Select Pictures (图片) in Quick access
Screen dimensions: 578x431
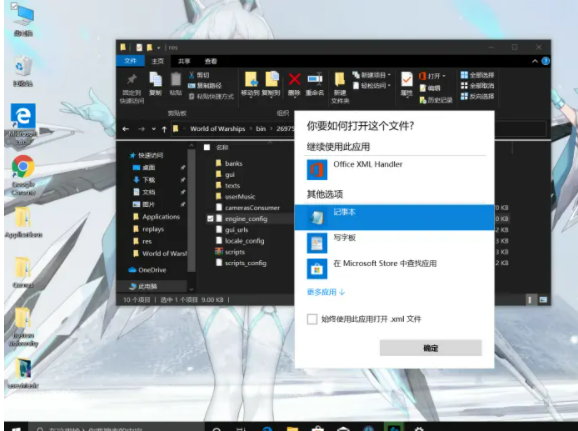[149, 204]
